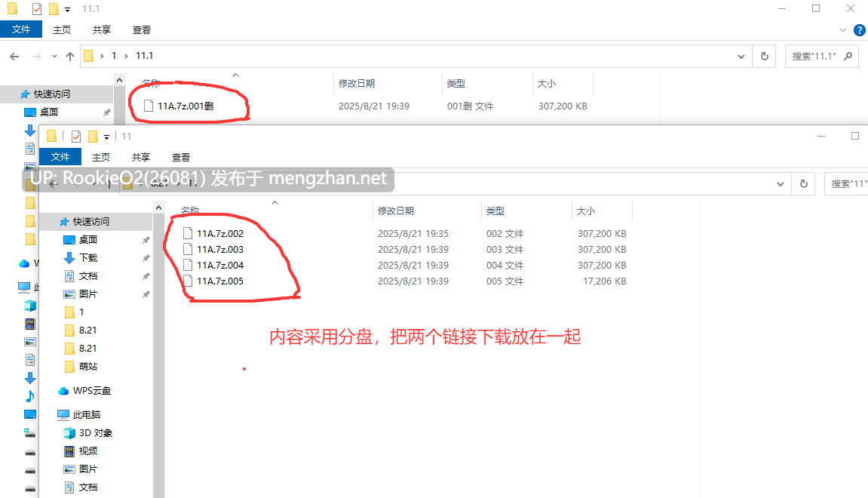Maximize the 11 window
The height and width of the screenshot is (498, 868).
tap(855, 137)
